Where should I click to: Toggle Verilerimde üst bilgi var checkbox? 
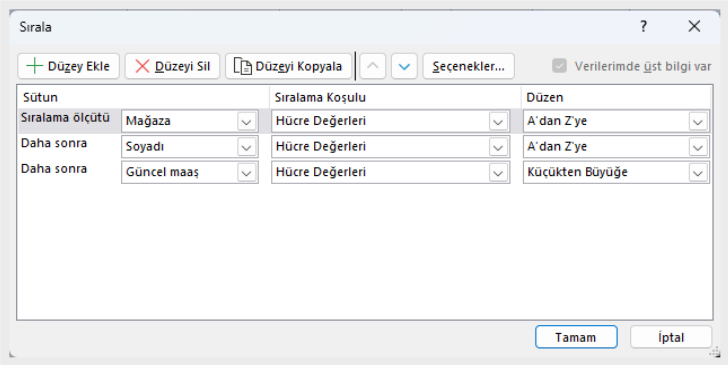coord(559,66)
